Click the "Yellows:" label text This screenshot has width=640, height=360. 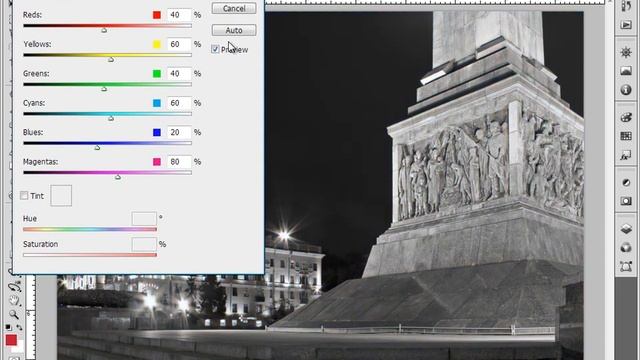pyautogui.click(x=37, y=44)
